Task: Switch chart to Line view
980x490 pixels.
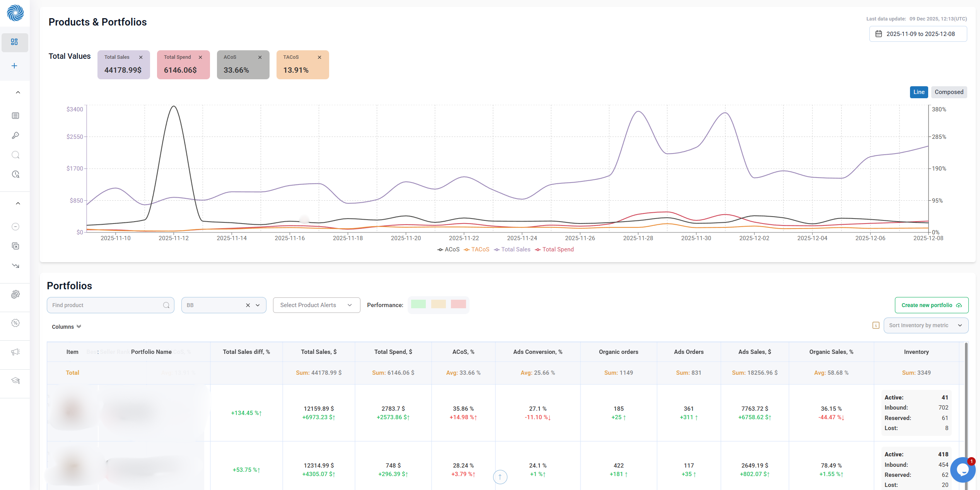Action: coord(919,92)
